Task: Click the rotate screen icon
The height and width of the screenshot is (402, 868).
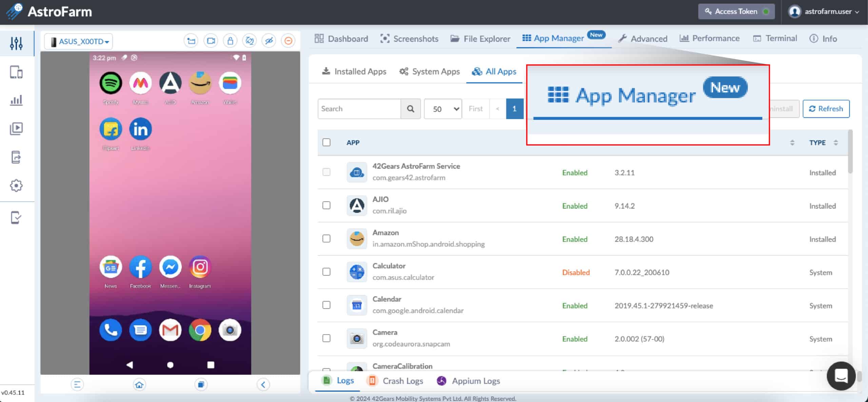Action: point(250,41)
